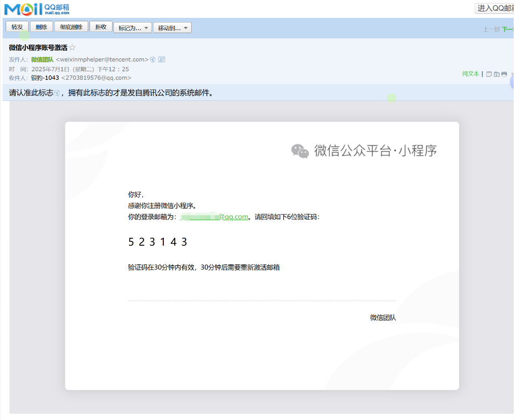
Task: Expand the header chevron beside print icon
Action: [512, 74]
